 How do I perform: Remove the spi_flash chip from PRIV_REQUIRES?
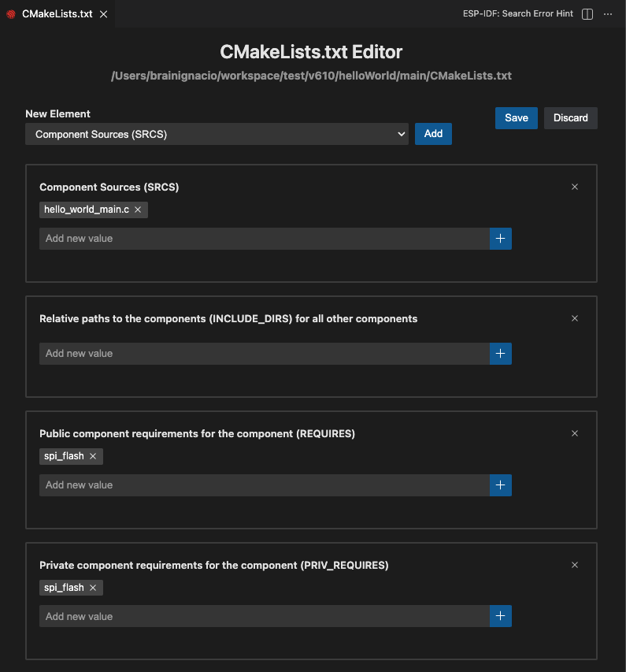(92, 588)
